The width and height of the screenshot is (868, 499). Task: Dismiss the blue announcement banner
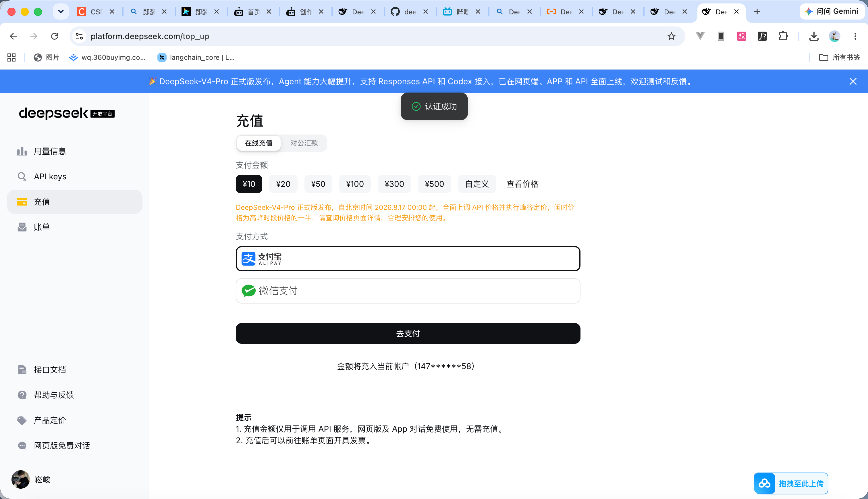[x=852, y=81]
